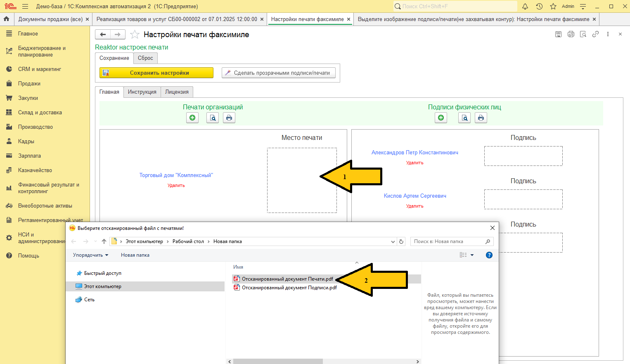Go forward with the right arrow button
Image resolution: width=630 pixels, height=364 pixels.
tap(118, 35)
